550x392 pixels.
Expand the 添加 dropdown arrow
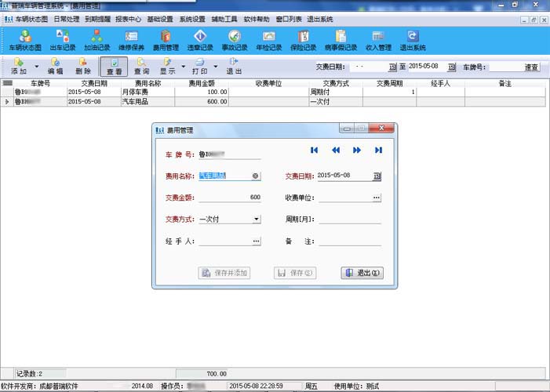(x=36, y=67)
